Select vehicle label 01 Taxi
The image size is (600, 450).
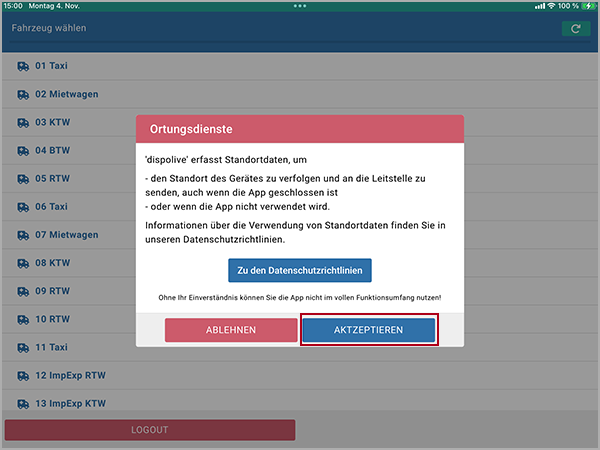(x=51, y=66)
